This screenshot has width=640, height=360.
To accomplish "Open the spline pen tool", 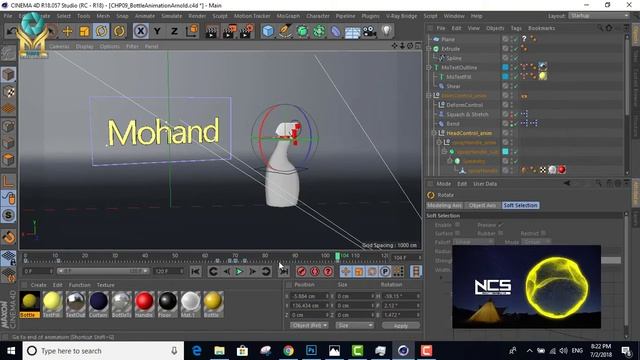I will [285, 31].
